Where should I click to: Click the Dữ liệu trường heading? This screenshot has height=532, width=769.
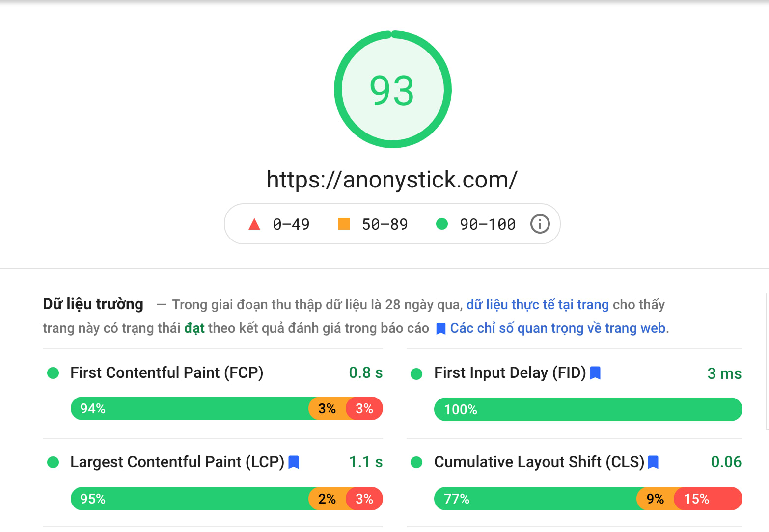(x=93, y=304)
